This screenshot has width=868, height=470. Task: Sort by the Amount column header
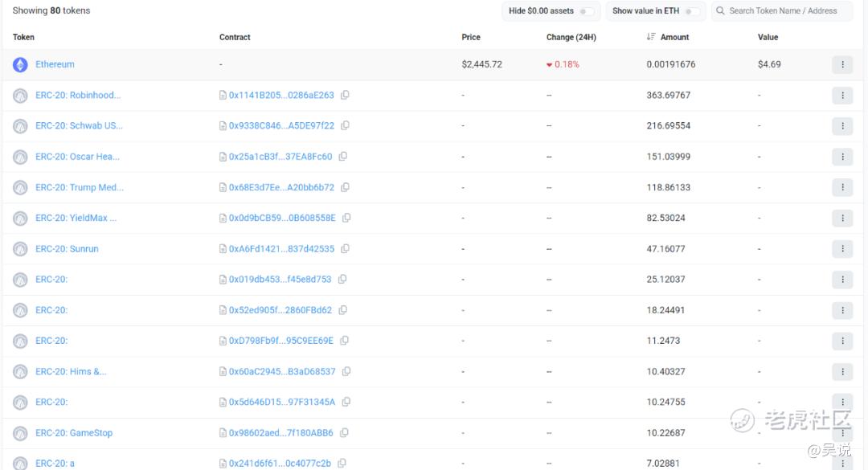[675, 37]
